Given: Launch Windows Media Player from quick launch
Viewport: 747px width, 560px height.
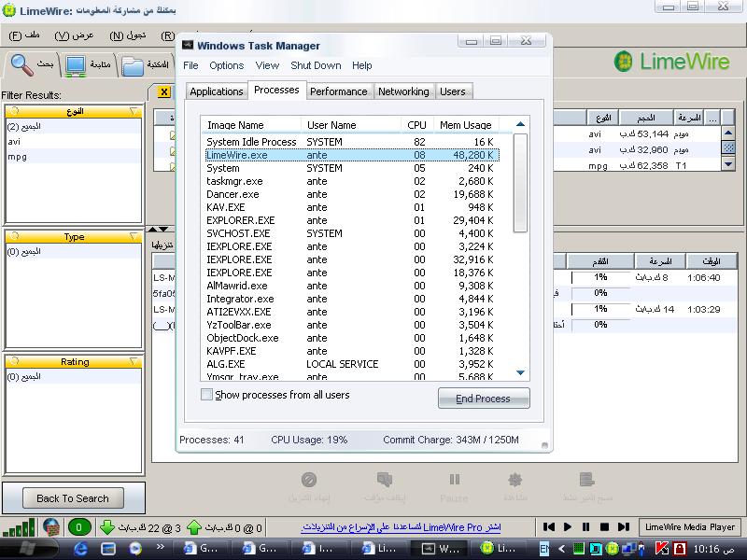Looking at the screenshot, I should point(135,549).
